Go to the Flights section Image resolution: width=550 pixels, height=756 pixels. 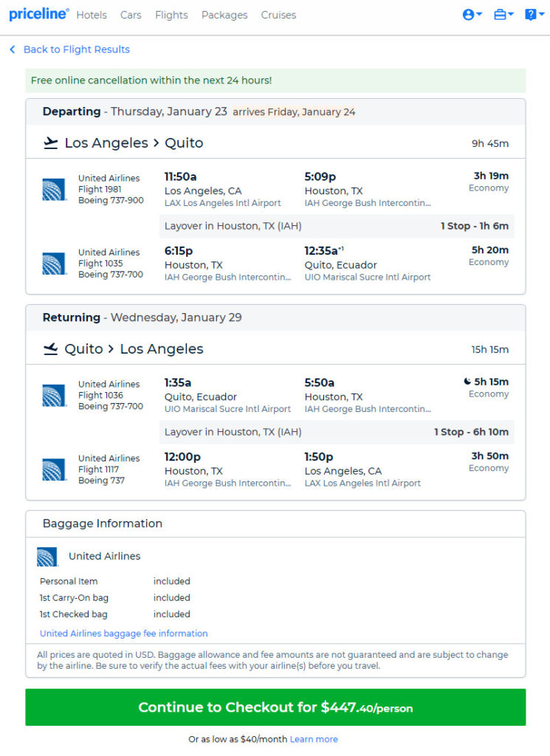(171, 15)
